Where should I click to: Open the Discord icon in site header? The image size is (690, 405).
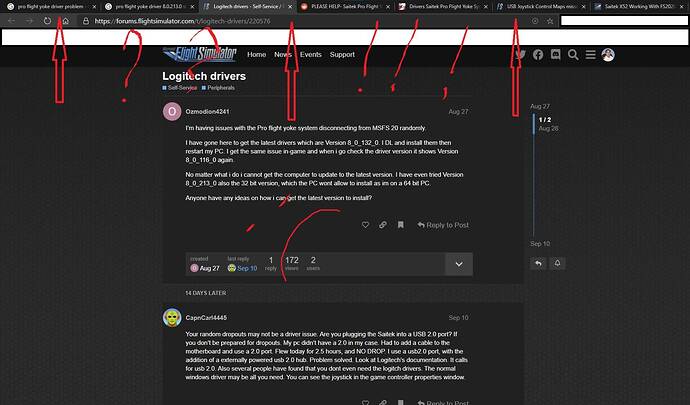(557, 55)
